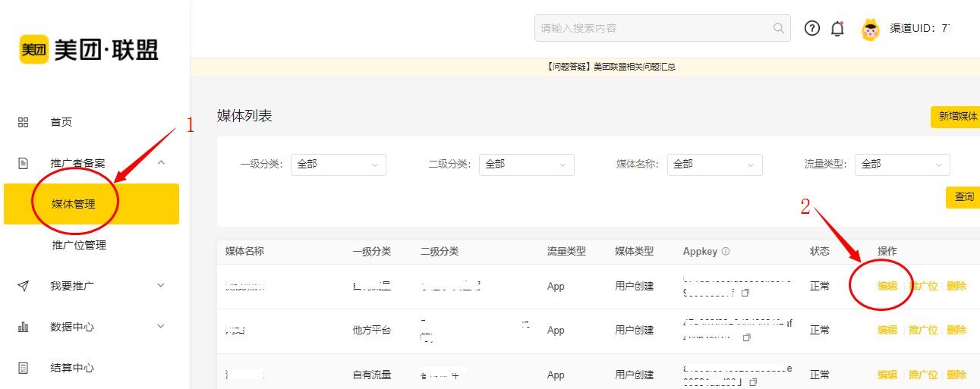Click the 渠道UID account text

(919, 29)
